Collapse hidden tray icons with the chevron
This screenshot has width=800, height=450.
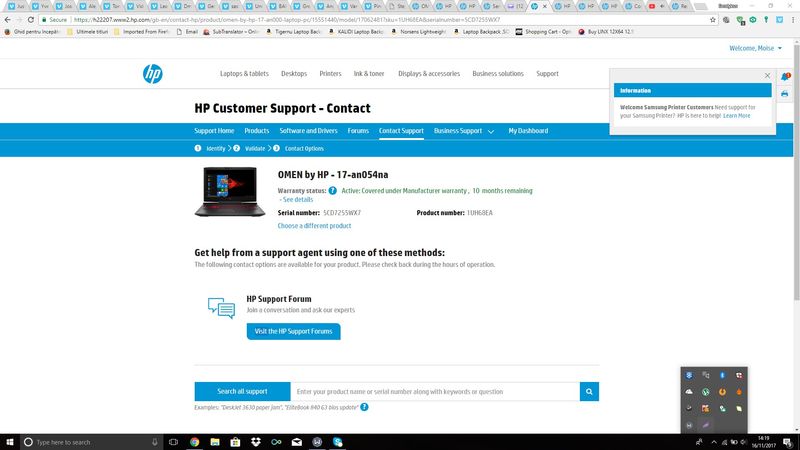(x=714, y=442)
